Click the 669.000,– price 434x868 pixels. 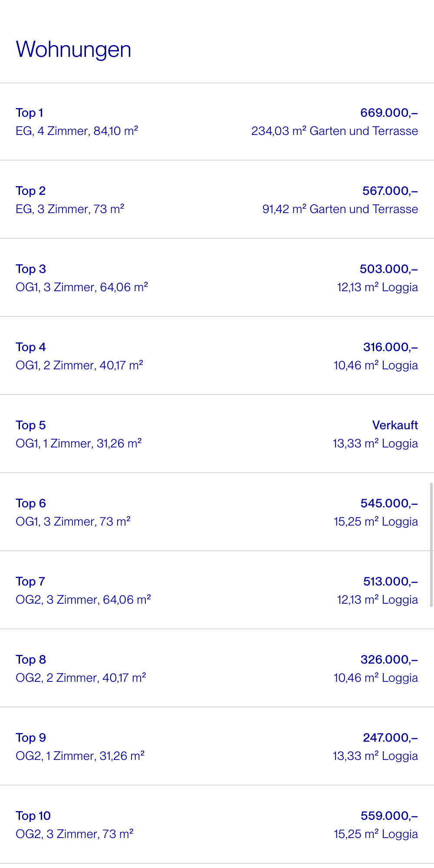tap(389, 113)
